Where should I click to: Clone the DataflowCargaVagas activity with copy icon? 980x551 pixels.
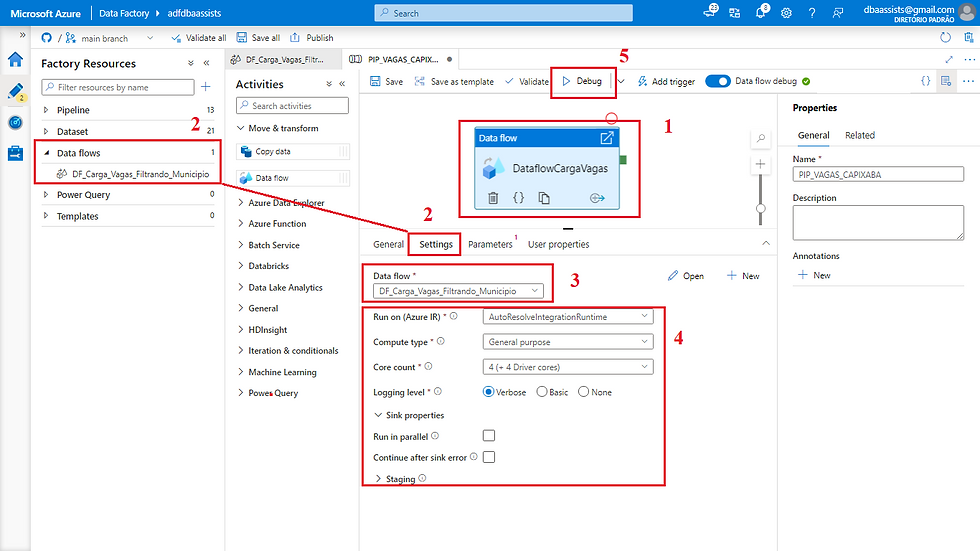point(544,198)
